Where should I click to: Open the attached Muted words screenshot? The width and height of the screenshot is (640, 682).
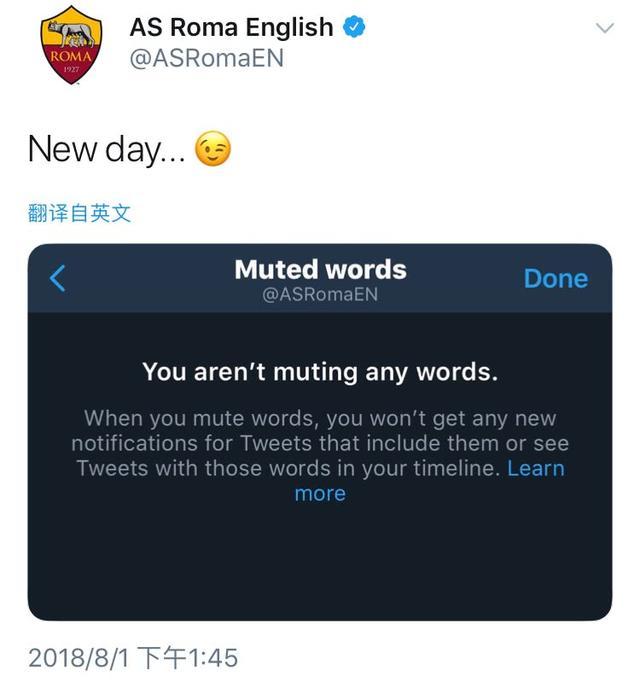pos(320,432)
